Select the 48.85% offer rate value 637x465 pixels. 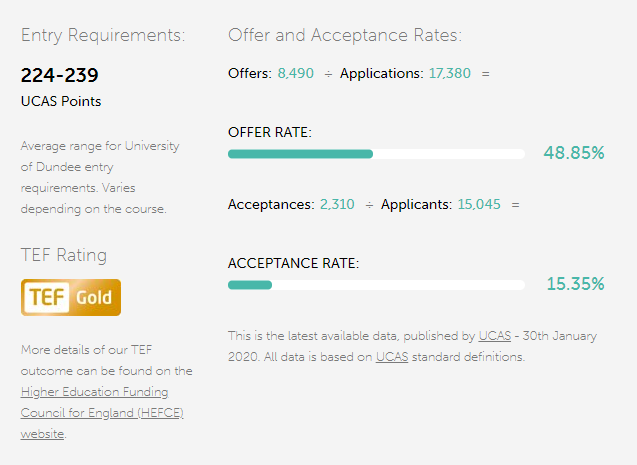click(x=574, y=153)
